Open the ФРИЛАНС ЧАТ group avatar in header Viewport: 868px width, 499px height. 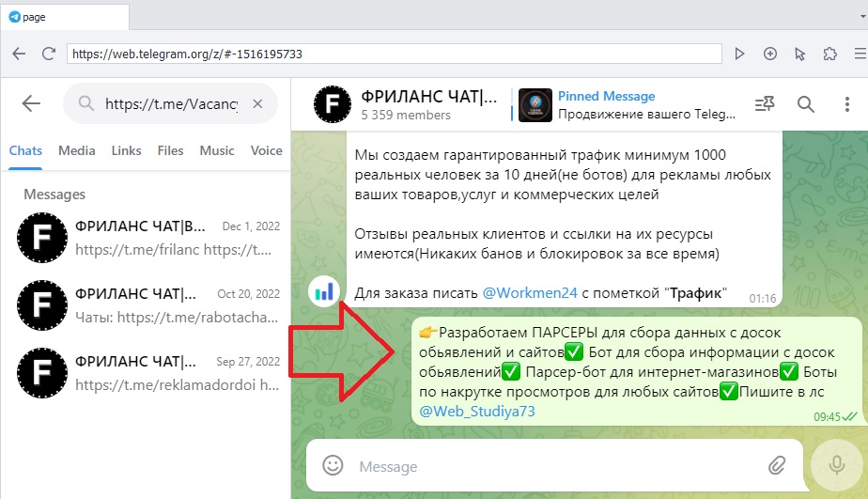pos(333,103)
